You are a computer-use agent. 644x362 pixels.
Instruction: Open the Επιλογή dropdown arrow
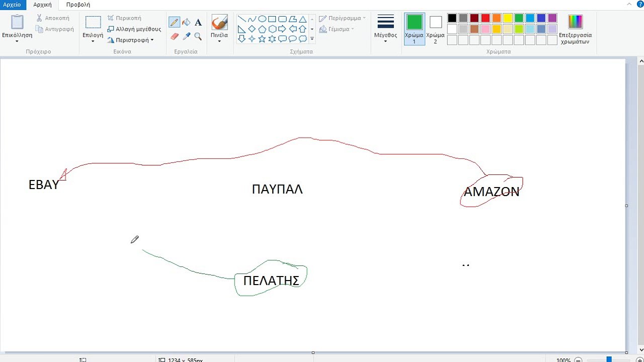(93, 41)
